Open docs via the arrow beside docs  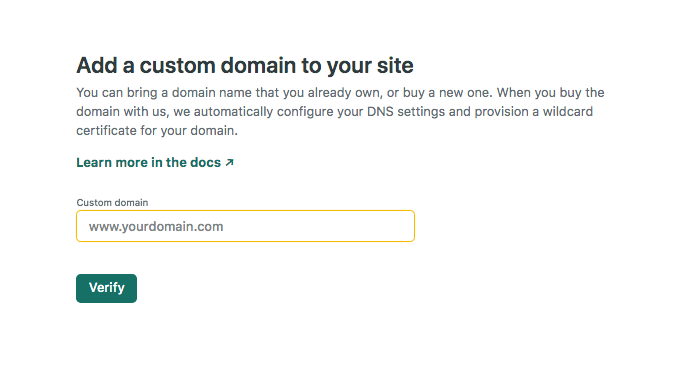[230, 162]
